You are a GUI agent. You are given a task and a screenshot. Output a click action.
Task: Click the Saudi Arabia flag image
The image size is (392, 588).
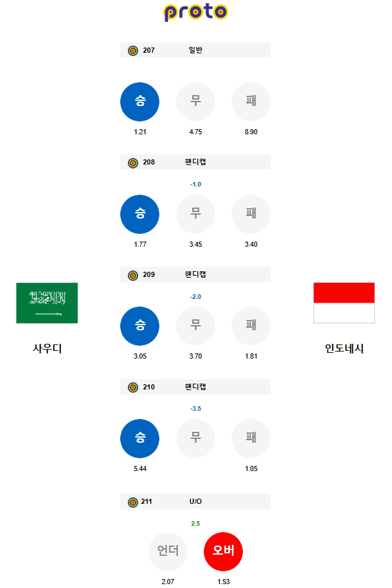point(47,303)
